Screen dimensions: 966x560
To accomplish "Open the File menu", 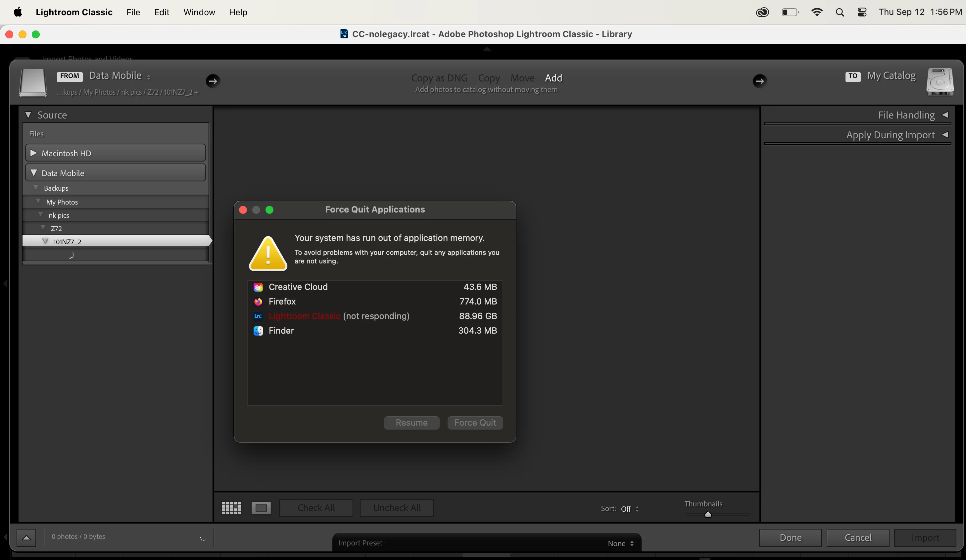I will [133, 12].
